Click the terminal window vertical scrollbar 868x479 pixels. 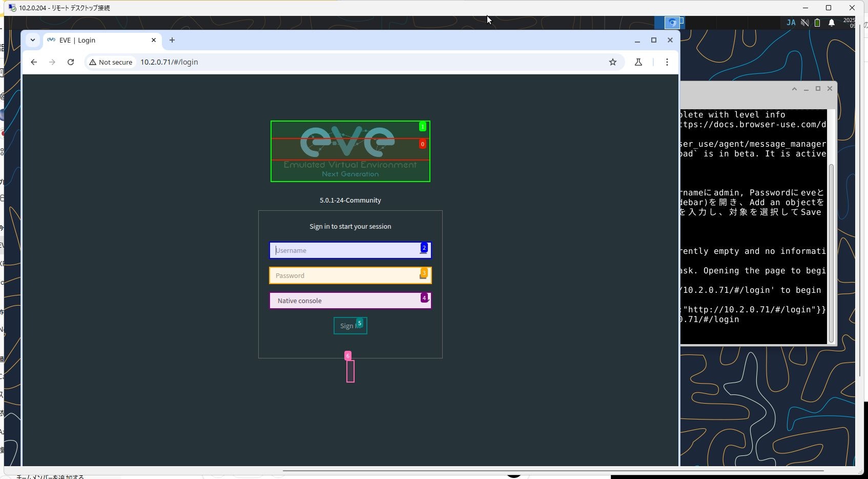[831, 253]
